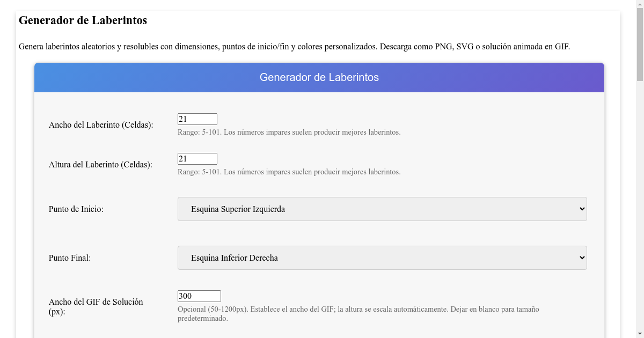
Task: Click the scrollbar up arrow
Action: [640, 4]
